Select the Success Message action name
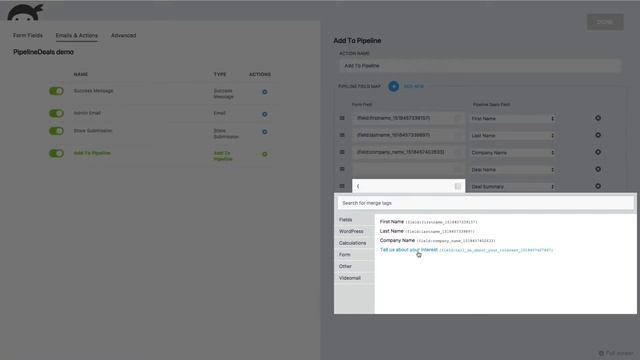 tap(93, 91)
